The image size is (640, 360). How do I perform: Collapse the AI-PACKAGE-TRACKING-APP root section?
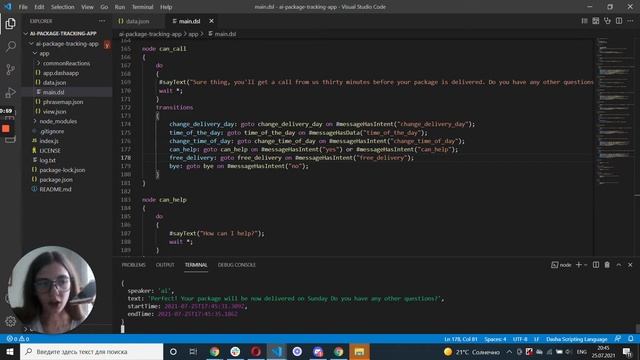coord(63,33)
